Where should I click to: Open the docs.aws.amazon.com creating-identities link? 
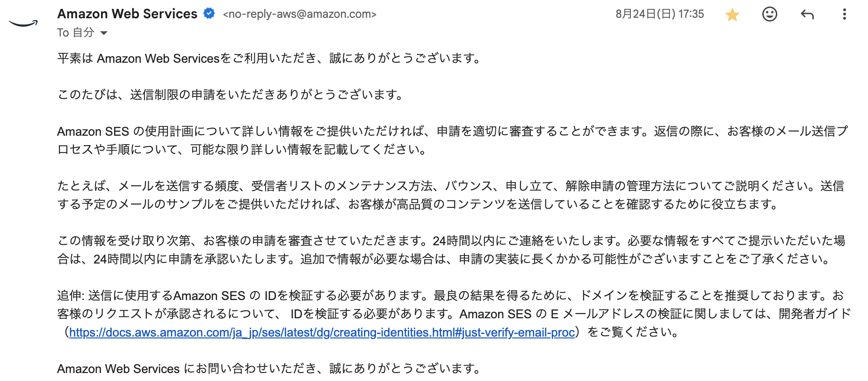[x=322, y=332]
